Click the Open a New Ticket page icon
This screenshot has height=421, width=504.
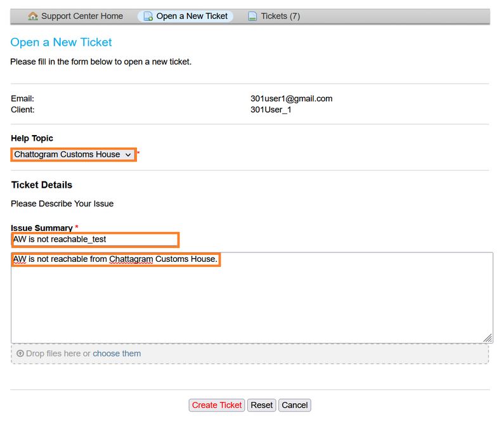click(148, 16)
